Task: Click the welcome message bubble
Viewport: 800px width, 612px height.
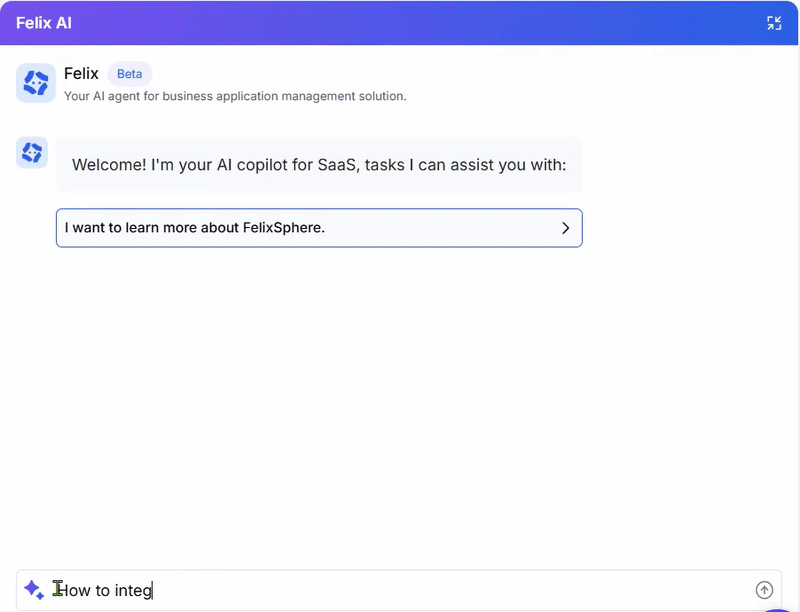Action: tap(319, 165)
